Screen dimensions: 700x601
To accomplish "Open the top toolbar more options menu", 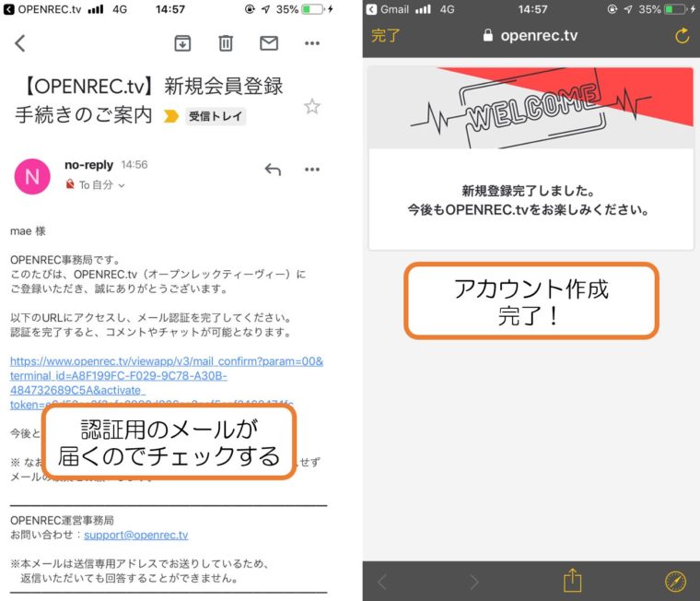I will coord(312,43).
